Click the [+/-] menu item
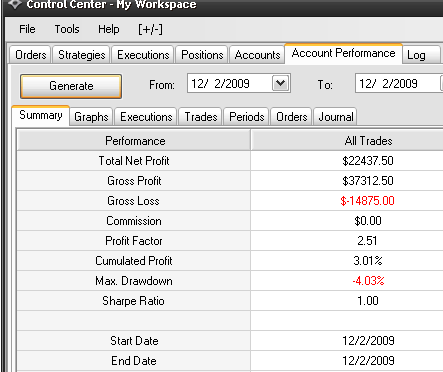Viewport: 443px width, 372px height. [150, 29]
